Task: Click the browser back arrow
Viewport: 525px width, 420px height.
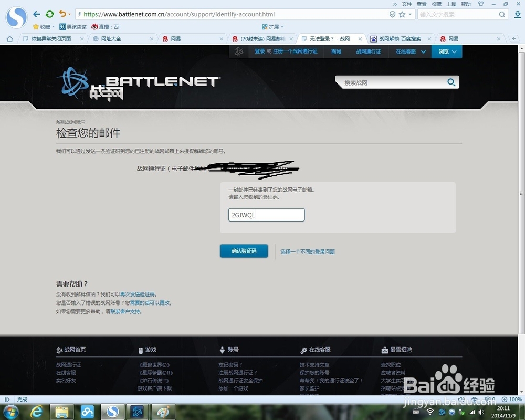Action: 37,14
